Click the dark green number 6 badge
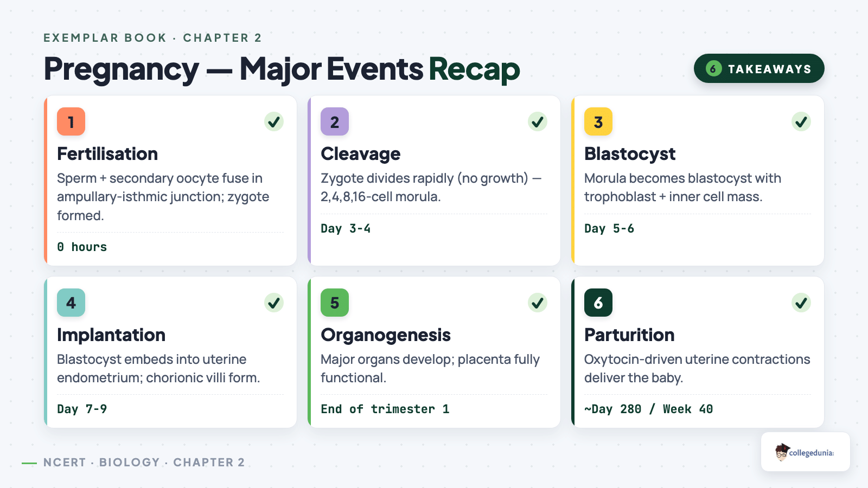This screenshot has height=488, width=868. (x=598, y=303)
